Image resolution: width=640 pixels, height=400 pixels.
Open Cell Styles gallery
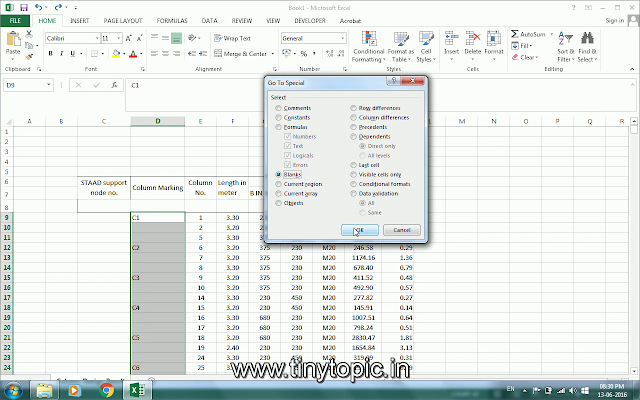coord(426,47)
